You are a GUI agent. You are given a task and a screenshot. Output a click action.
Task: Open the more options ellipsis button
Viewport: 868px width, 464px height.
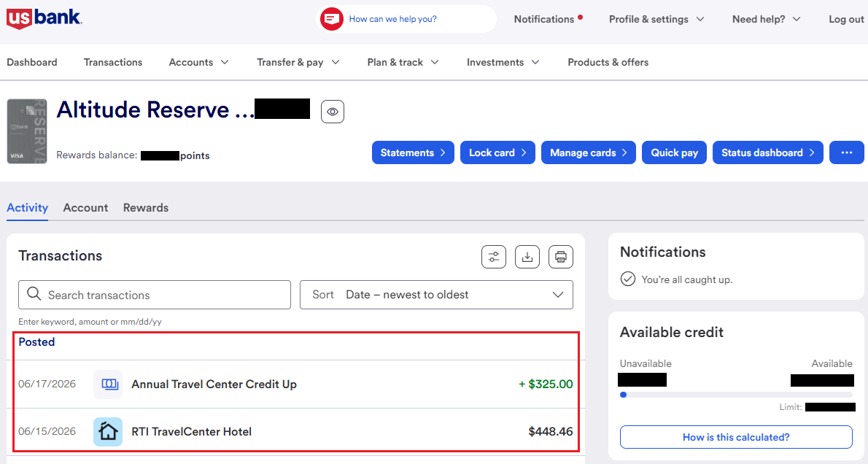[x=846, y=152]
